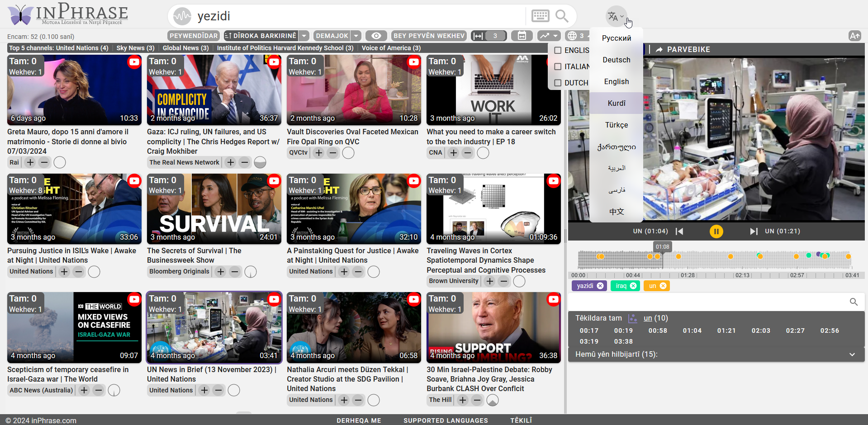Select 中文 from language menu
This screenshot has height=425, width=868.
coord(617,212)
